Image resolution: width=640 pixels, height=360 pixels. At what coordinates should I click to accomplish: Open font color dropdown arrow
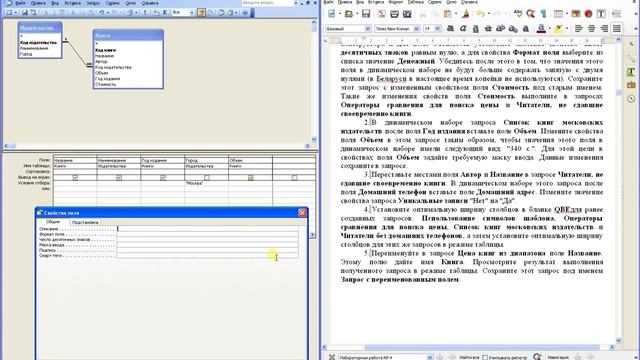click(549, 29)
